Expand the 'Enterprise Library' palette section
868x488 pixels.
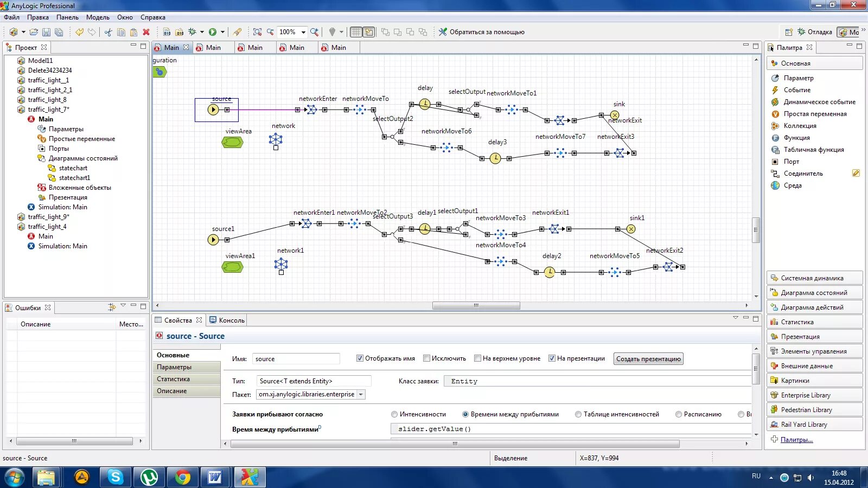(814, 395)
